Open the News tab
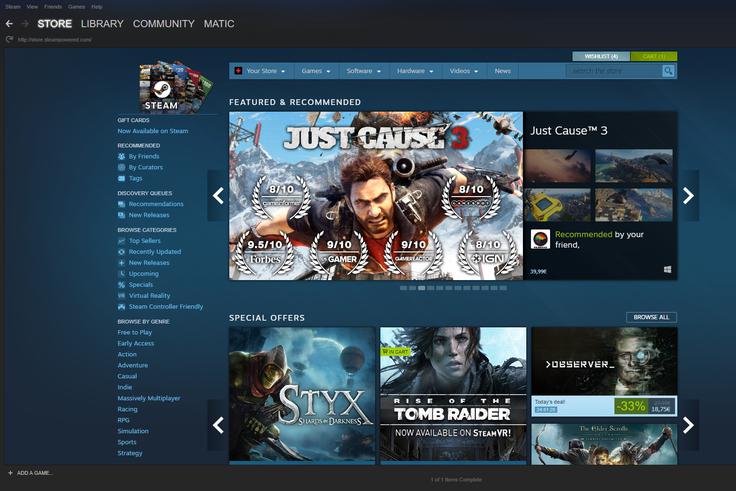736x491 pixels. 502,71
